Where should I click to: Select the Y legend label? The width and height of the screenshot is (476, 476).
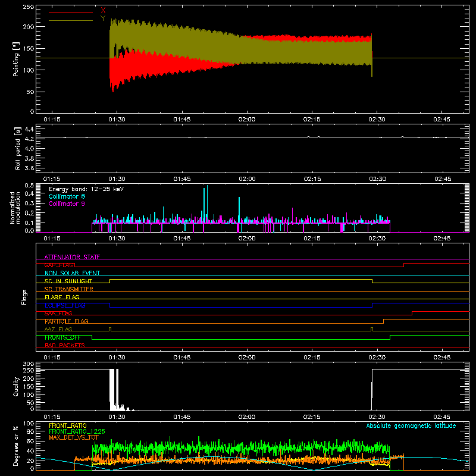coord(103,18)
